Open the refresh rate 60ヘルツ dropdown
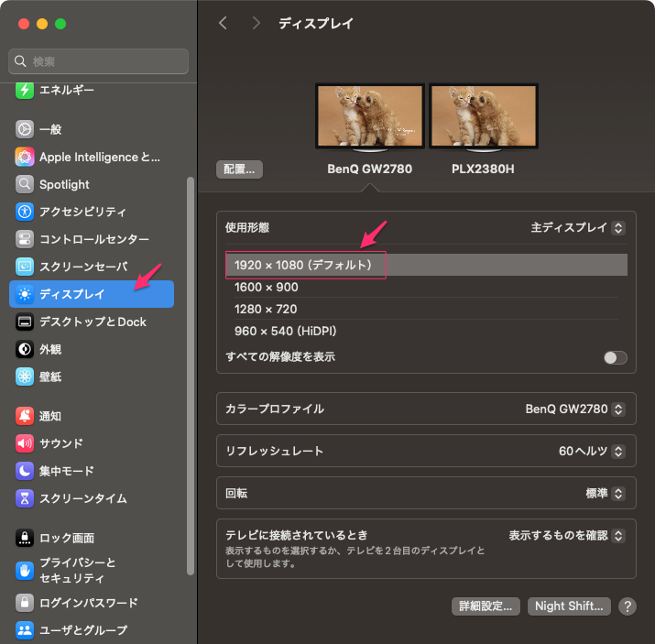Screen dimensions: 655x644 click(591, 451)
